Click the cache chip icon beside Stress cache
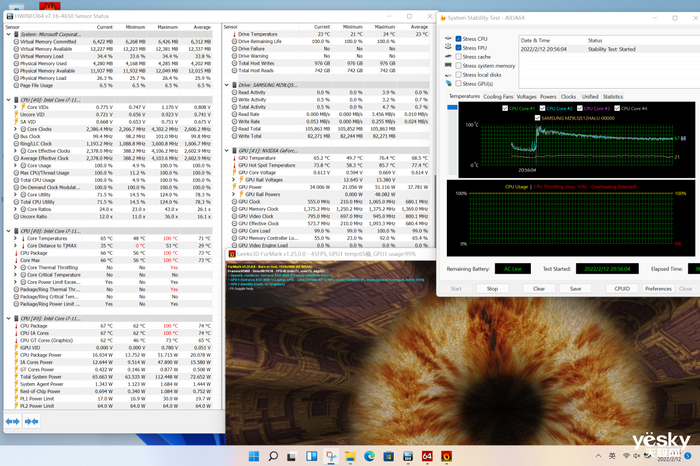 [x=448, y=56]
